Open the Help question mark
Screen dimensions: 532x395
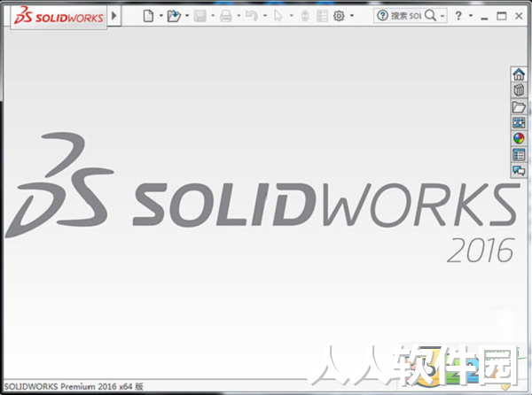(458, 16)
